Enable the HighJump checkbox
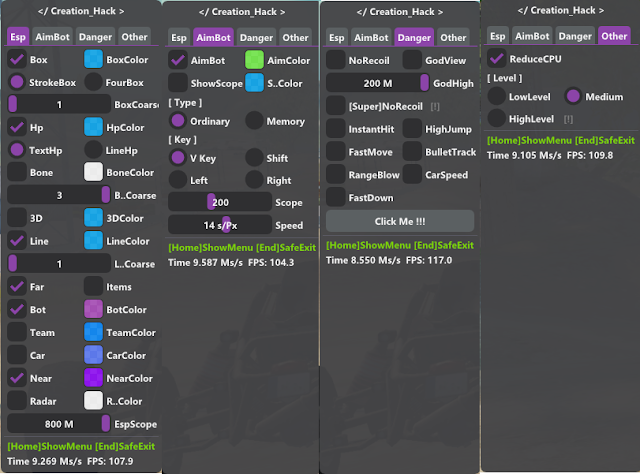640x474 pixels. [x=412, y=129]
